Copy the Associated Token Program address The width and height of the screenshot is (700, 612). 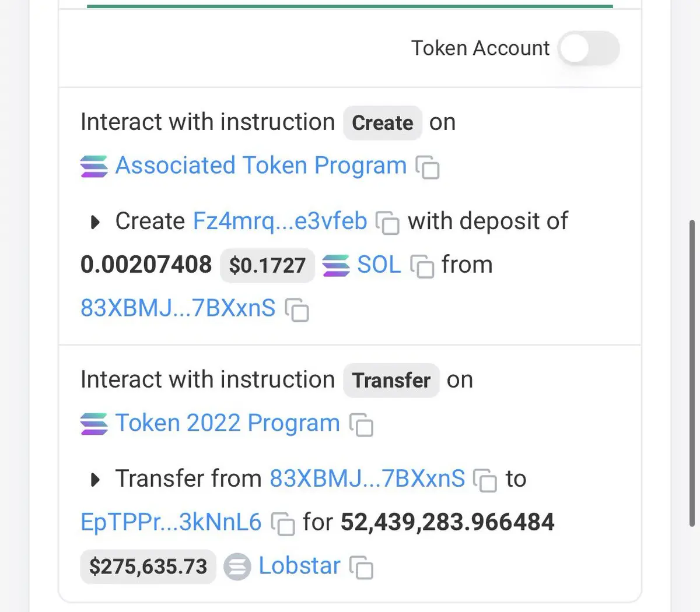[428, 167]
